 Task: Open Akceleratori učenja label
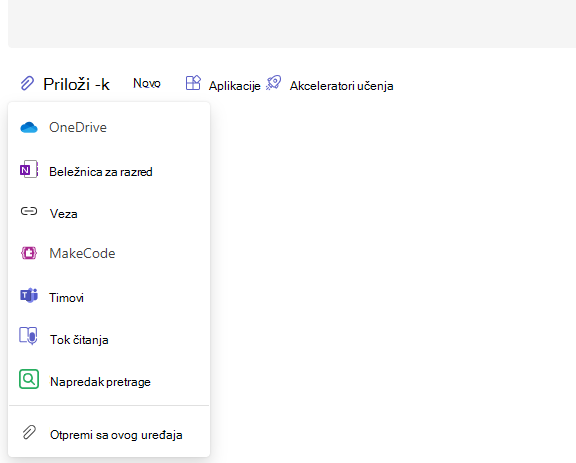tap(341, 86)
